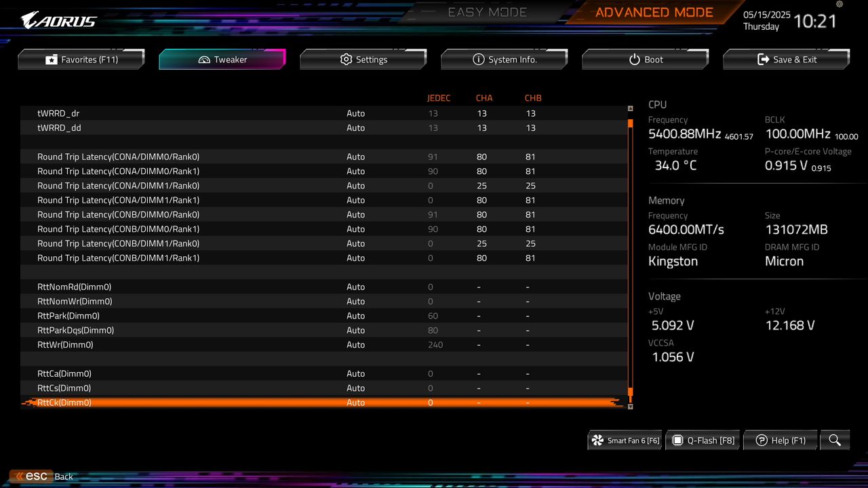
Task: Select the RttPark(Dimm0) setting
Action: [324, 316]
